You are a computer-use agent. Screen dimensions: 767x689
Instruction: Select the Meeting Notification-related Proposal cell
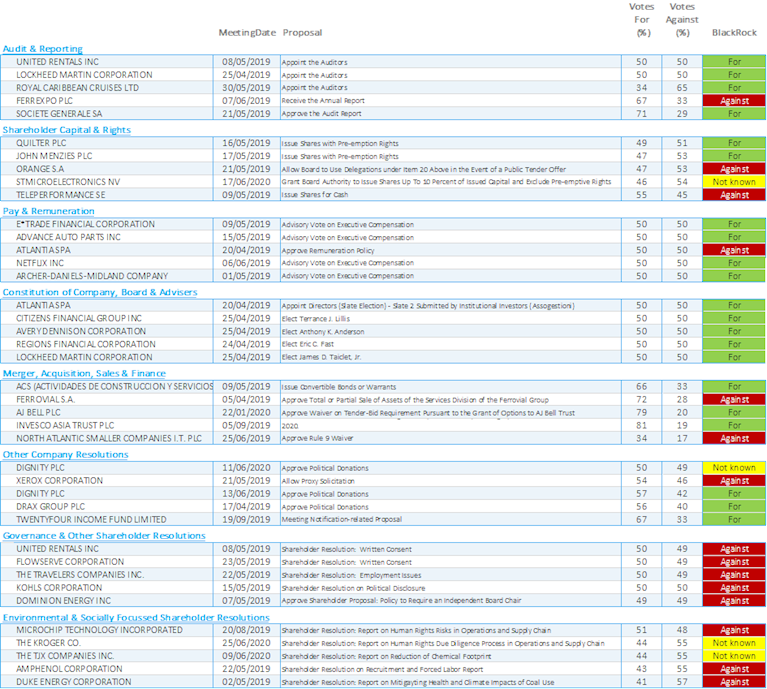click(x=451, y=519)
